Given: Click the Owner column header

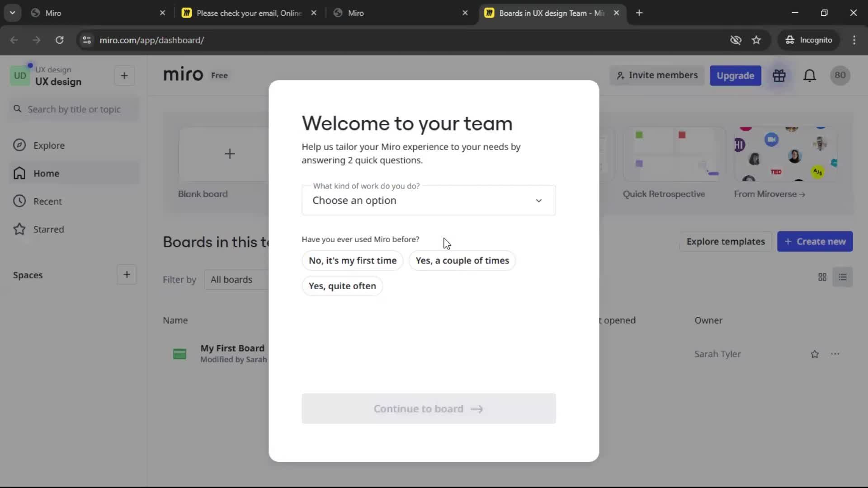Looking at the screenshot, I should point(708,320).
